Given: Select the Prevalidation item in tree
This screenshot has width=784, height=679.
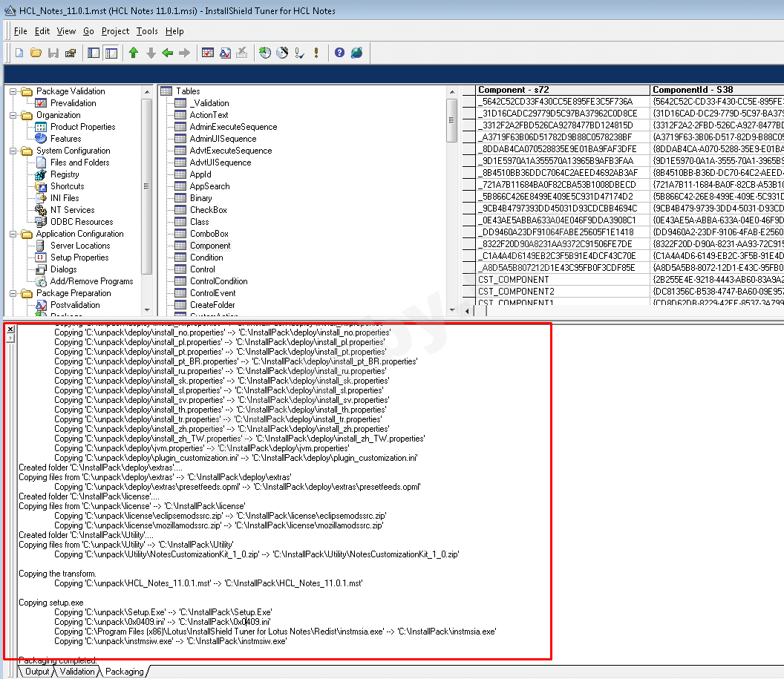Looking at the screenshot, I should (73, 103).
